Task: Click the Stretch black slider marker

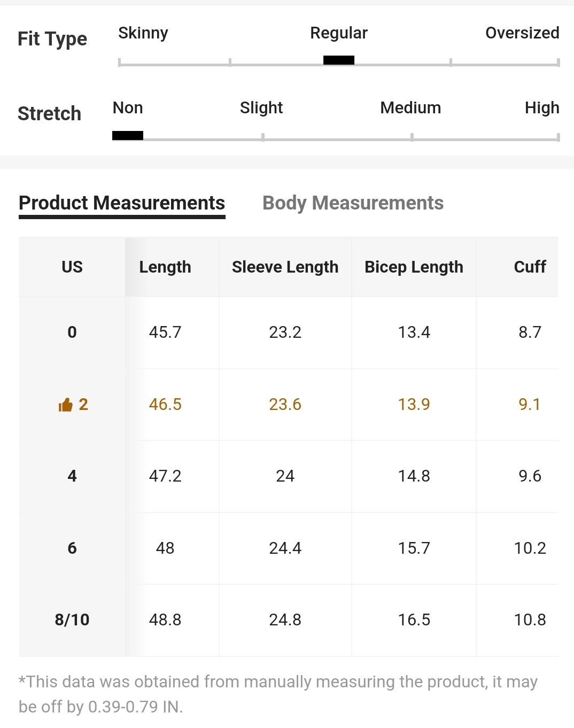Action: coord(128,135)
